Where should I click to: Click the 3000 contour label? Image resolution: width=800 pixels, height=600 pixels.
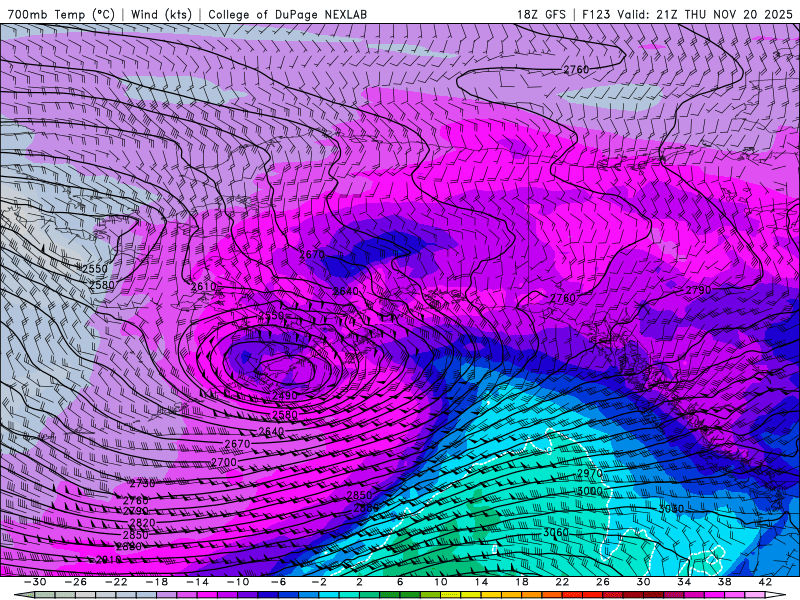589,491
